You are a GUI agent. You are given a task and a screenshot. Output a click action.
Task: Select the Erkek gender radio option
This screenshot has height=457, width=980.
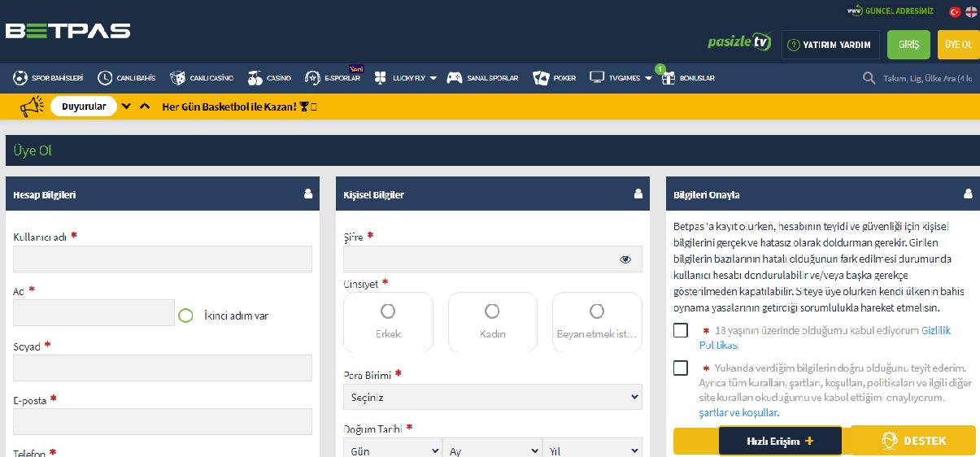(x=388, y=311)
